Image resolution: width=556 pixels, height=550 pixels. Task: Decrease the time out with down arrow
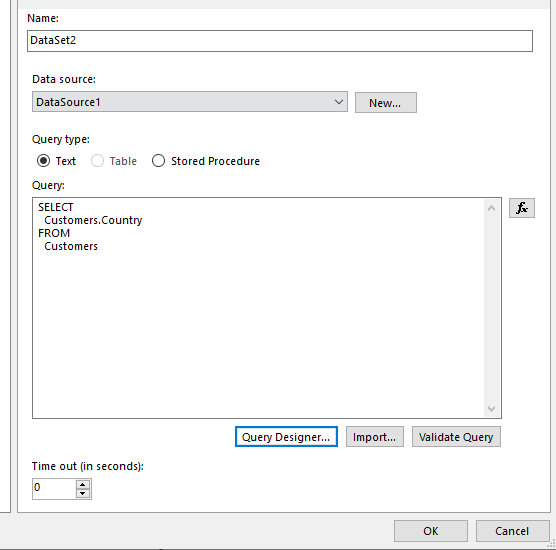pyautogui.click(x=83, y=493)
